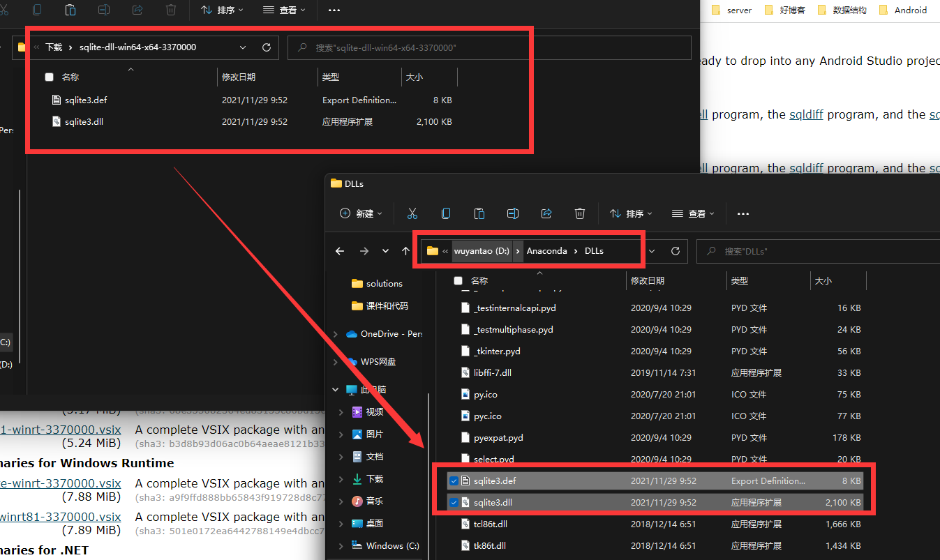
Task: Open the server bookmark folder in browser
Action: click(x=731, y=10)
